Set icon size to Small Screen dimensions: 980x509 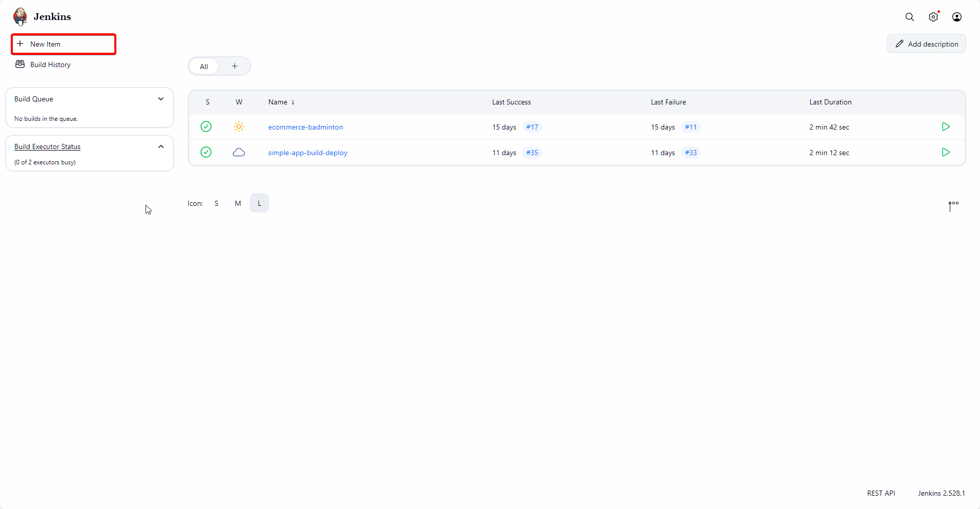click(x=216, y=203)
